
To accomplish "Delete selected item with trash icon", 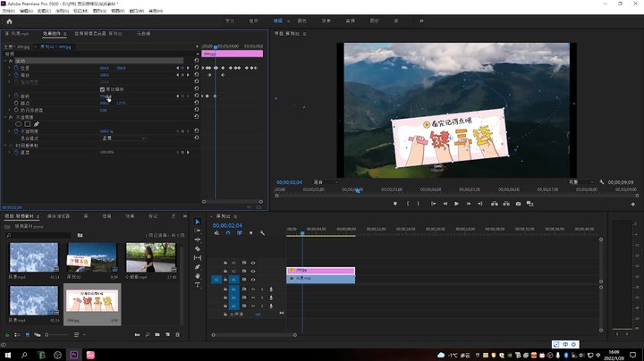I will 177,335.
